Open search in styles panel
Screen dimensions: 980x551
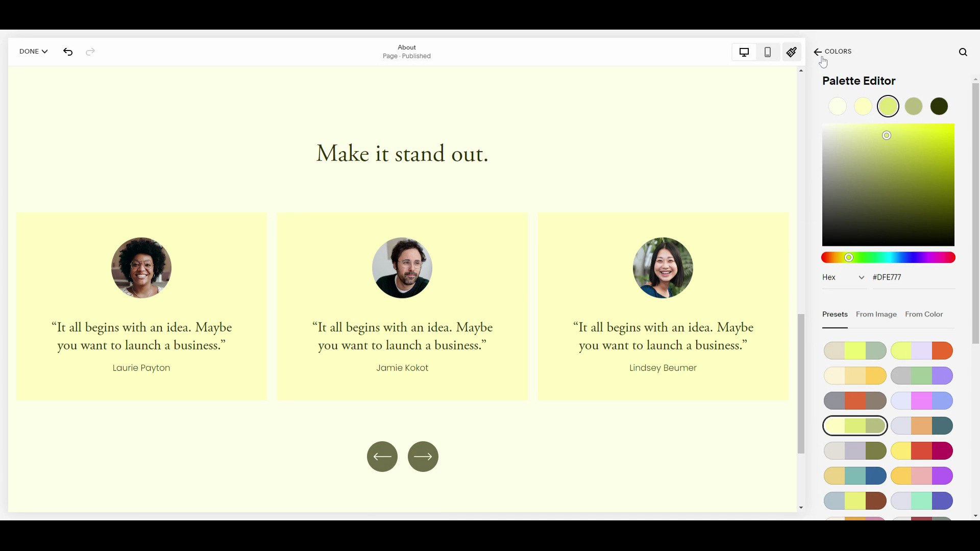(963, 52)
